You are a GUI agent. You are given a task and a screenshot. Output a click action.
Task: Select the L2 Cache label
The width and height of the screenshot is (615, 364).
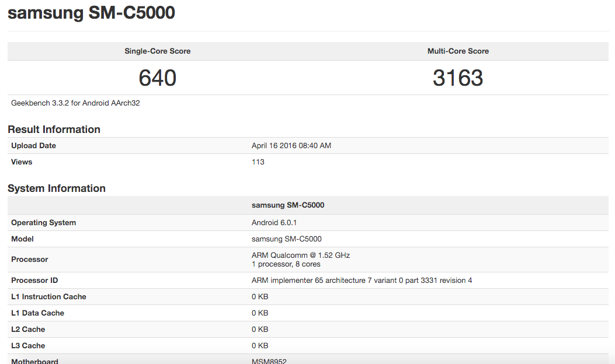(x=28, y=330)
